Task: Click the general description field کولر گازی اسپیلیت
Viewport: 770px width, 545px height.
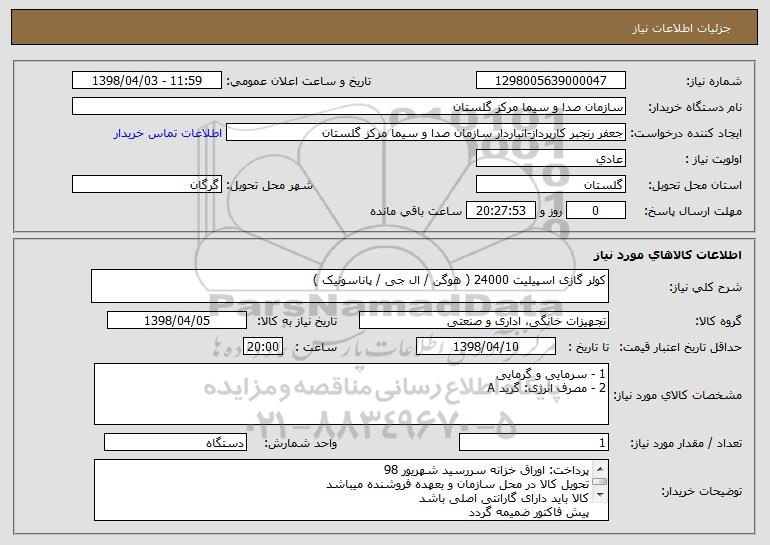Action: (350, 286)
